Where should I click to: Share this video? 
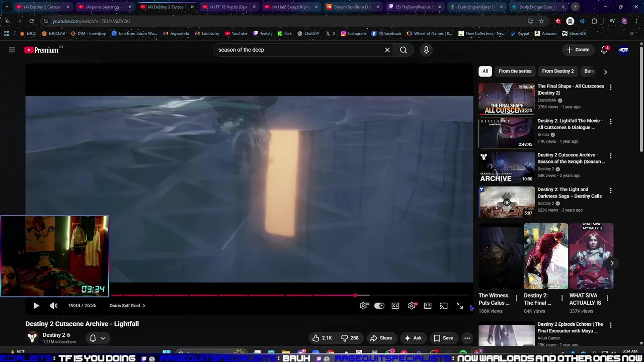381,338
